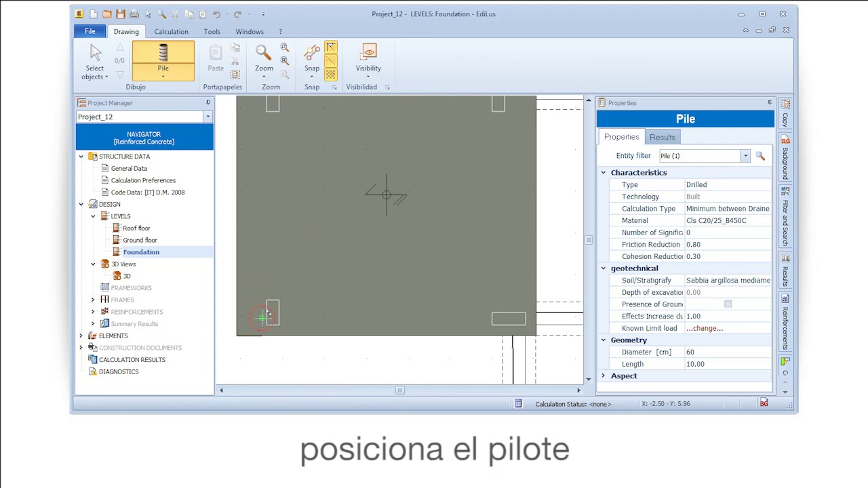
Task: Click the calculator icon in status bar
Action: click(x=518, y=404)
